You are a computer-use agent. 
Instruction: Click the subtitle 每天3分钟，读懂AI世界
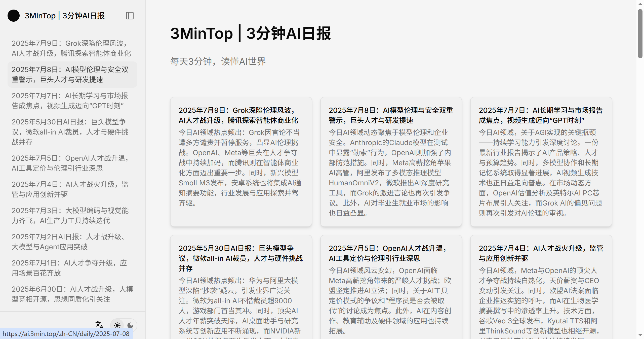pyautogui.click(x=218, y=61)
